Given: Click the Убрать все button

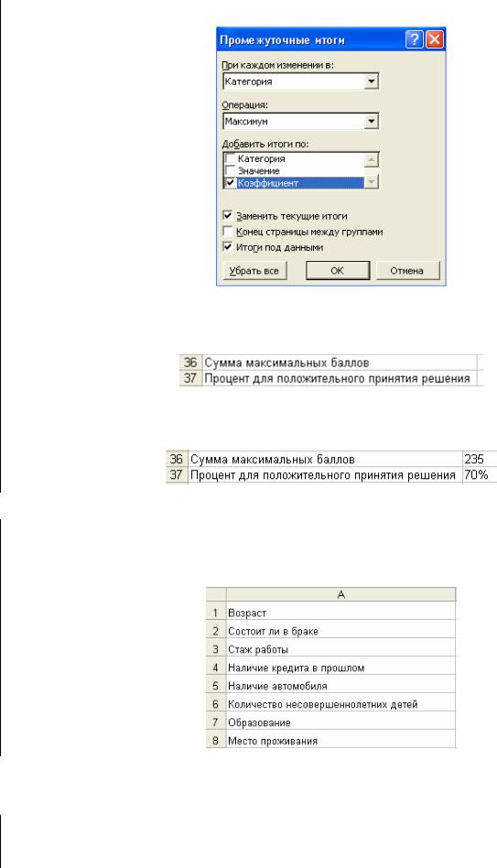Looking at the screenshot, I should click(x=254, y=271).
